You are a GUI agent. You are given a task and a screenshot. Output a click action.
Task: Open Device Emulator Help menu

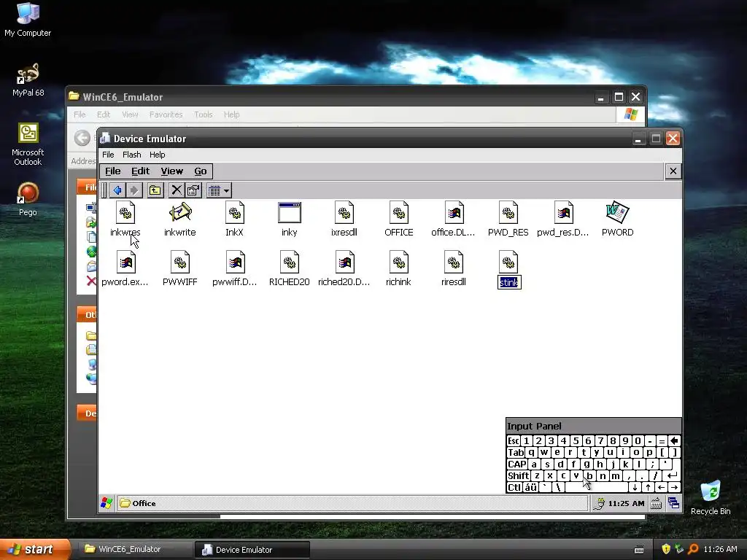pyautogui.click(x=158, y=155)
